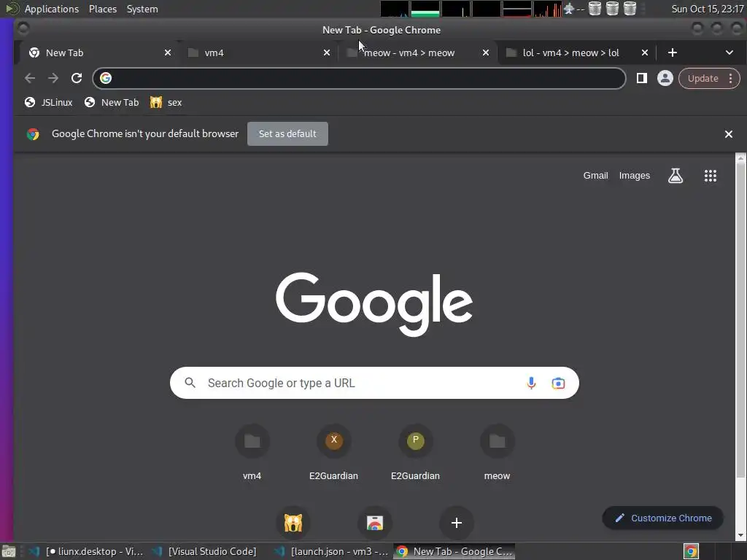Start voice search with the microphone
Image resolution: width=747 pixels, height=560 pixels.
point(531,383)
